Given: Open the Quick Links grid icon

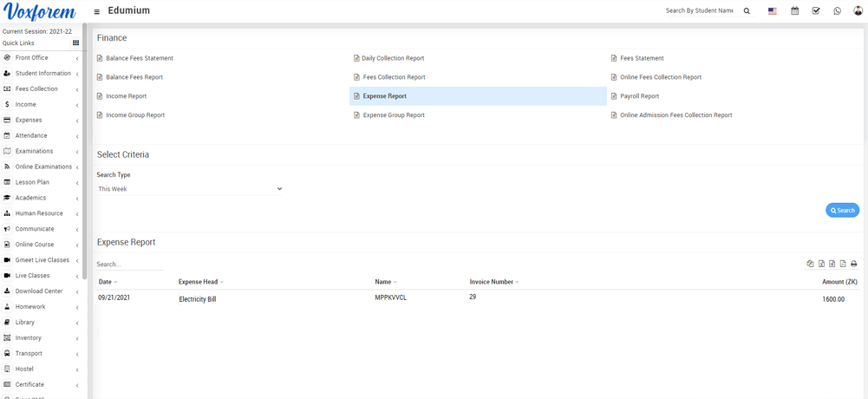Looking at the screenshot, I should tap(75, 43).
